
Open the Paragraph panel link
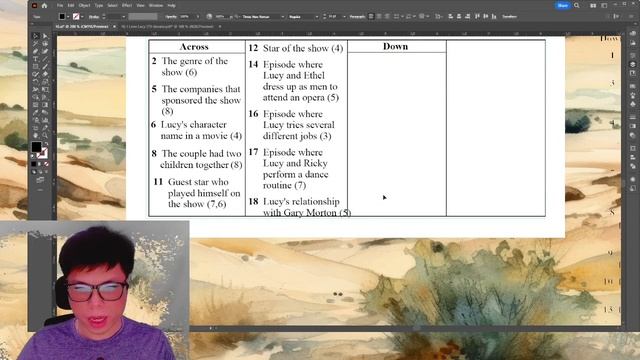tap(357, 17)
